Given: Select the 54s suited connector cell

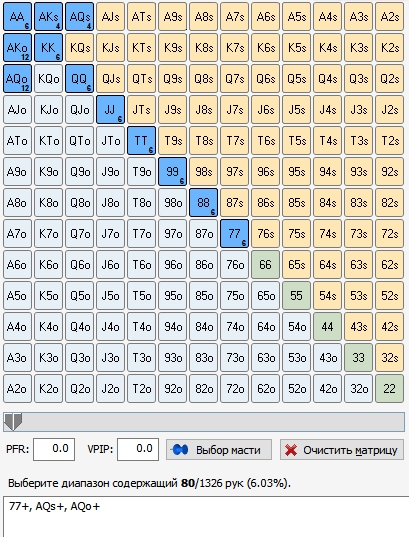Looking at the screenshot, I should point(327,296).
